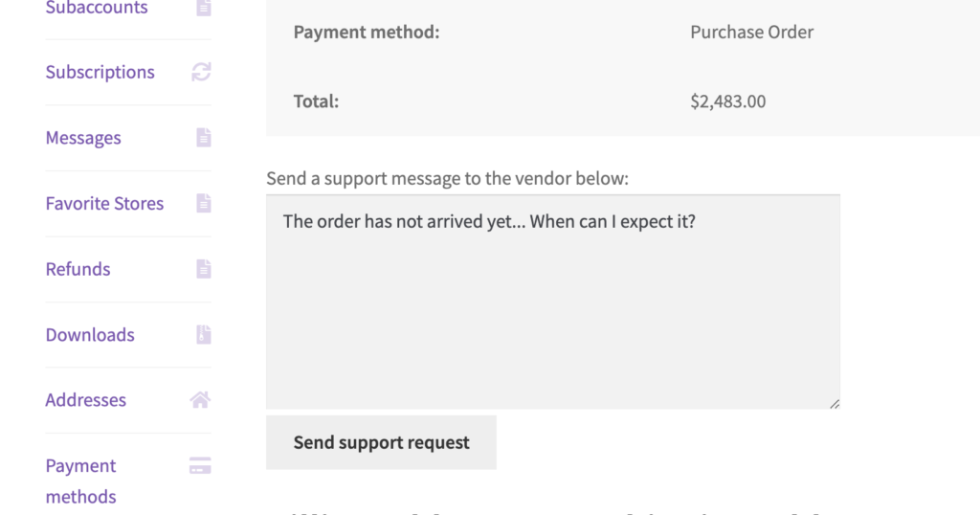980x515 pixels.
Task: Select the Refunds menu item
Action: pyautogui.click(x=78, y=269)
